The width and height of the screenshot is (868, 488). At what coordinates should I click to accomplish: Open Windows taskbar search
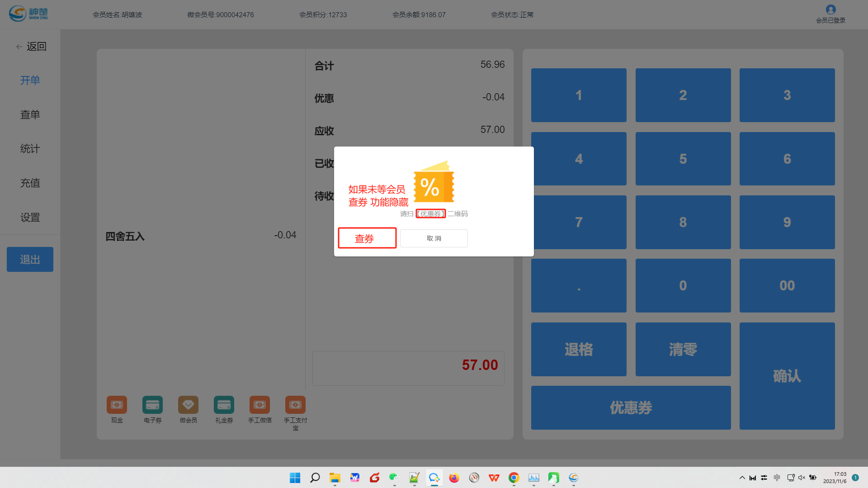click(315, 478)
